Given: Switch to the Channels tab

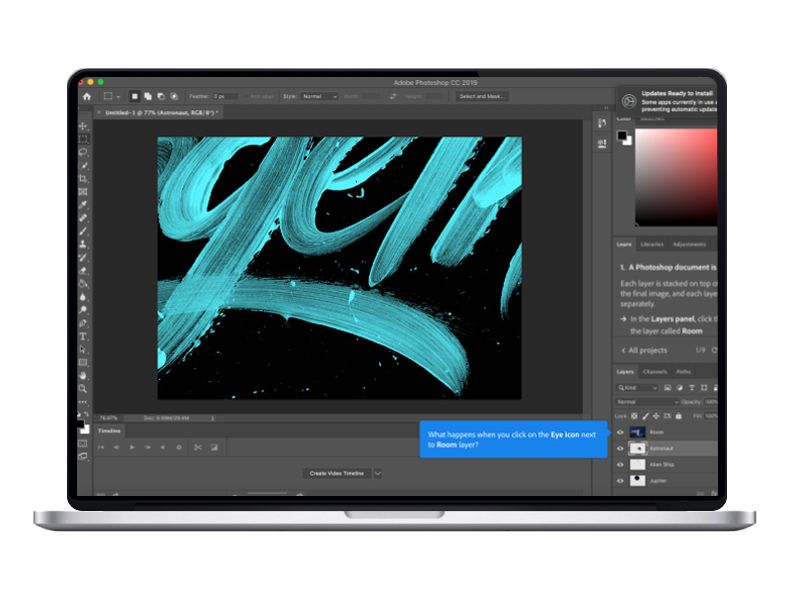Looking at the screenshot, I should 655,372.
